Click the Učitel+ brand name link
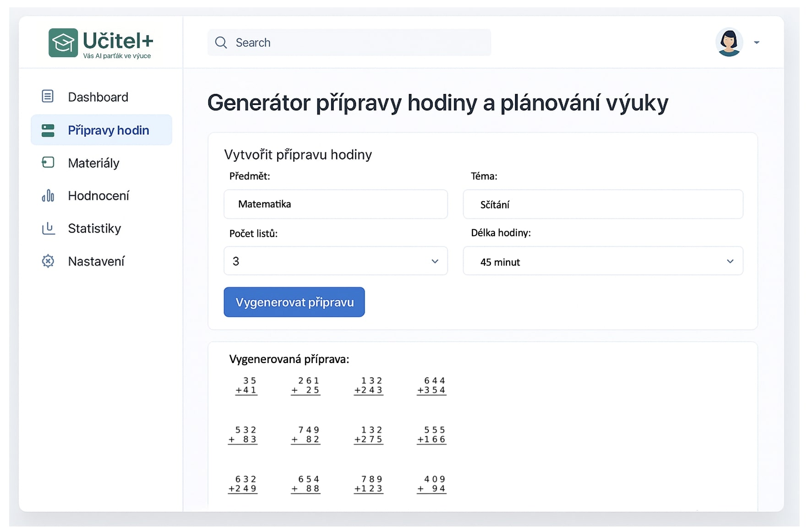Image resolution: width=807 pixels, height=532 pixels. coord(118,41)
